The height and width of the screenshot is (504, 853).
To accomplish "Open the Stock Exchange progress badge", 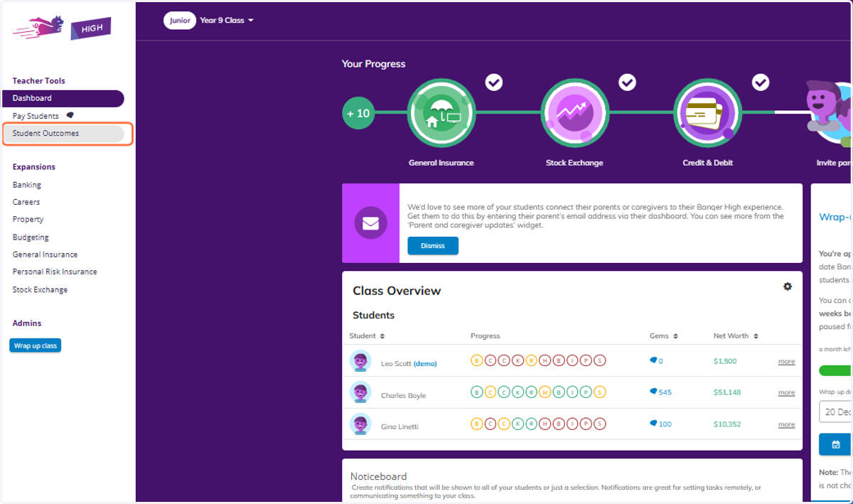I will click(x=574, y=113).
